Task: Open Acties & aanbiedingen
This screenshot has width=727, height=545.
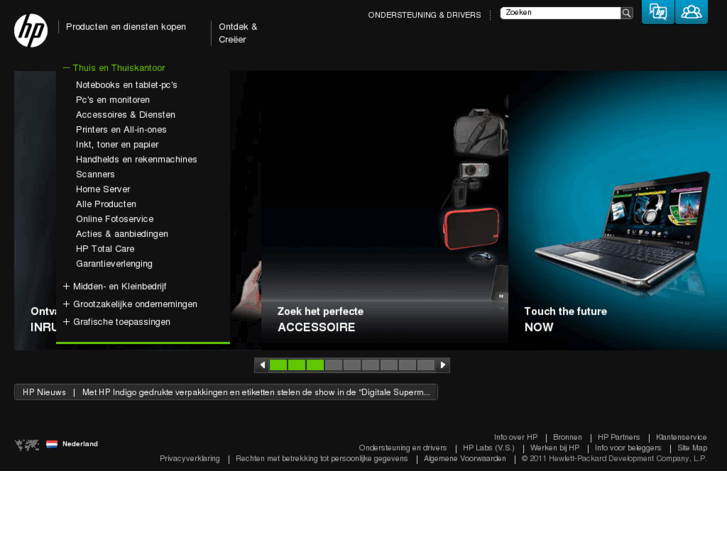Action: pyautogui.click(x=122, y=234)
